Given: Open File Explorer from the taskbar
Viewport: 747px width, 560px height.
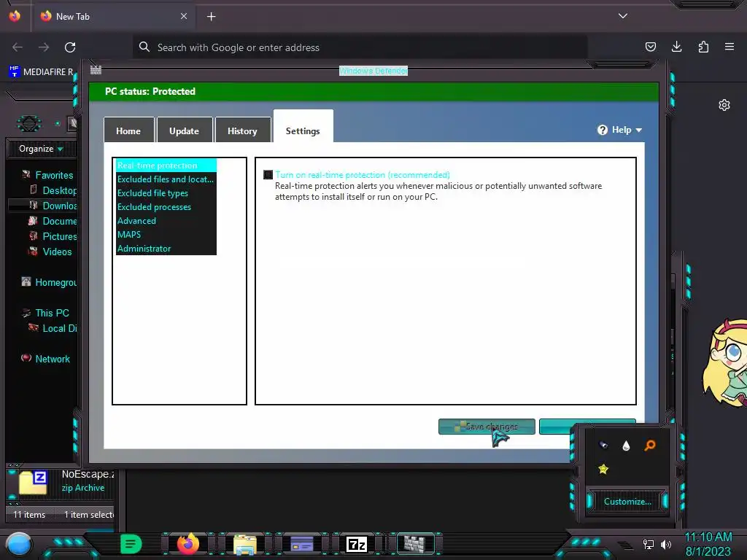Looking at the screenshot, I should (x=245, y=544).
